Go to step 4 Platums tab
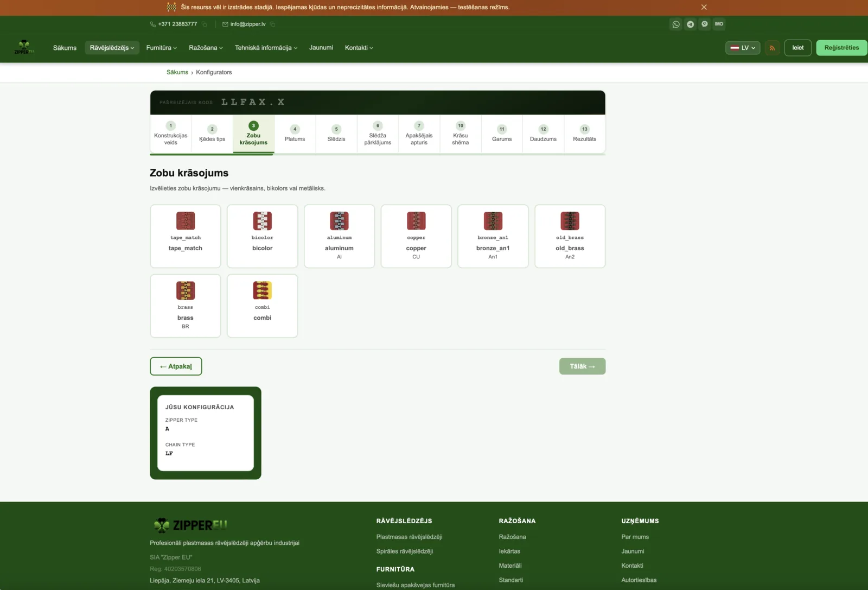The image size is (868, 590). tap(295, 134)
